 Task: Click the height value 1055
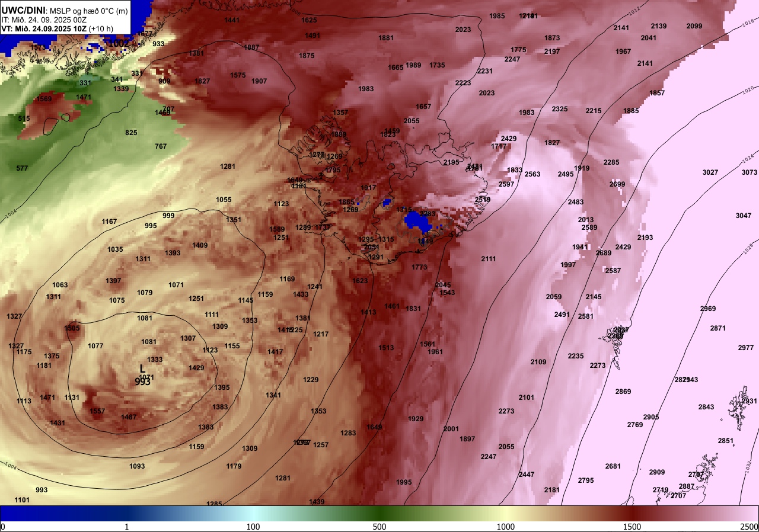click(224, 200)
